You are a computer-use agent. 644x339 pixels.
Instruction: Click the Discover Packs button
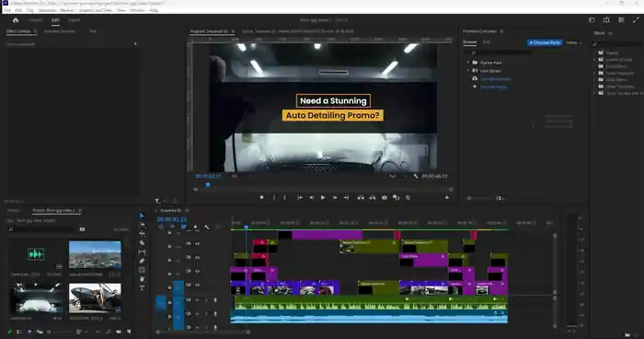pyautogui.click(x=545, y=42)
